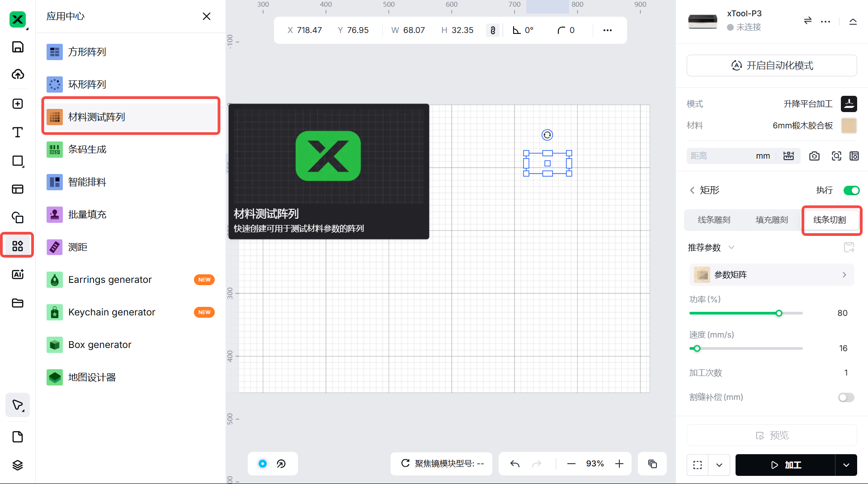Click the layers icon at sidebar bottom
Screen dimensions: 868x484
(18, 465)
